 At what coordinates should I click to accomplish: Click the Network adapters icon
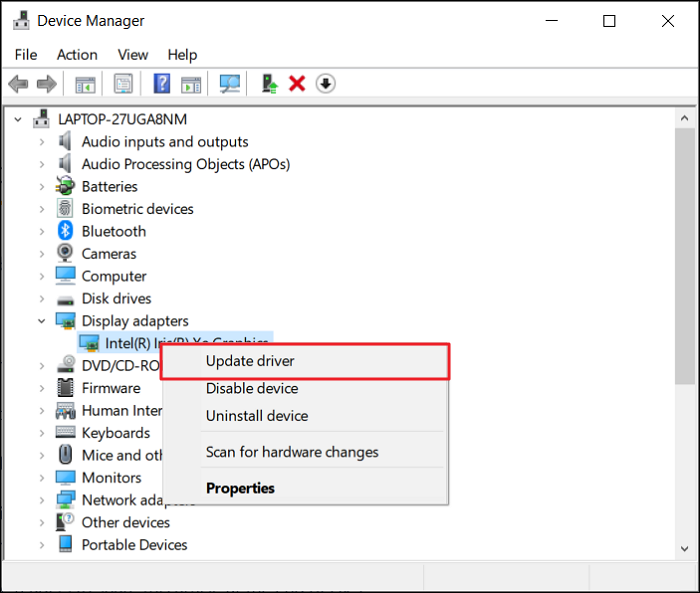click(65, 500)
